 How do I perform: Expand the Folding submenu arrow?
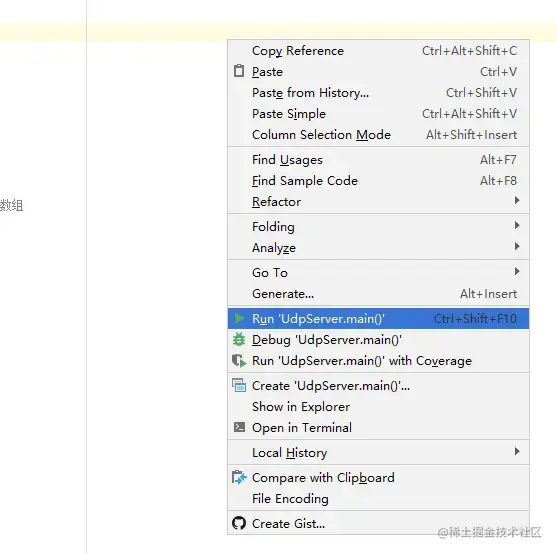point(517,225)
